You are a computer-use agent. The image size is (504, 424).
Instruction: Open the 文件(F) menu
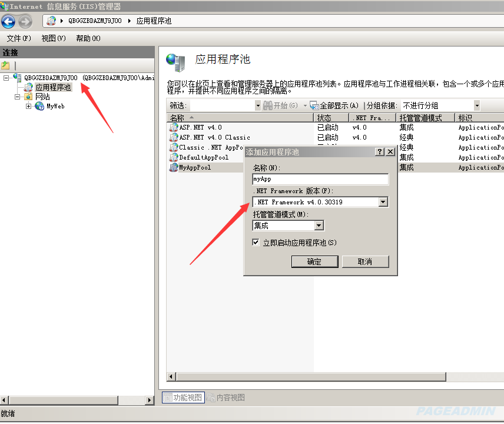pyautogui.click(x=19, y=38)
